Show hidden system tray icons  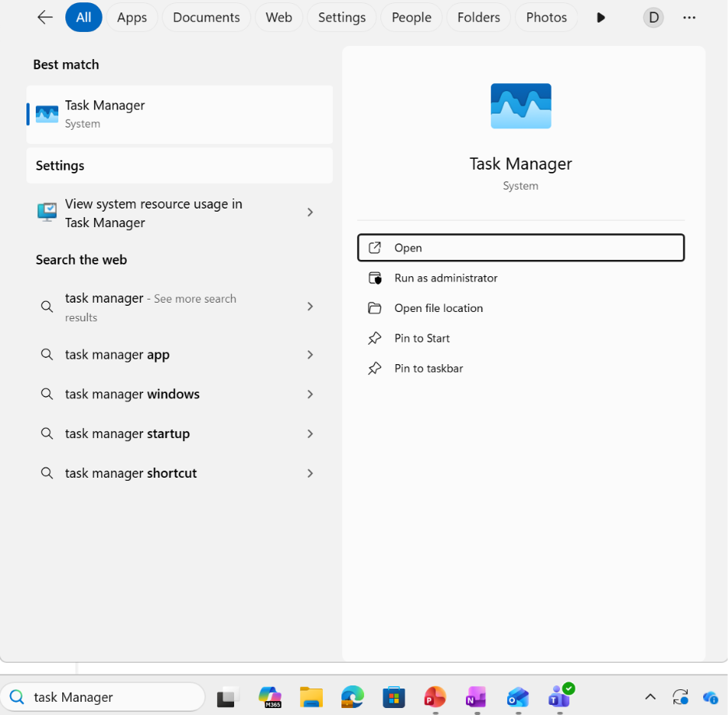tap(650, 696)
